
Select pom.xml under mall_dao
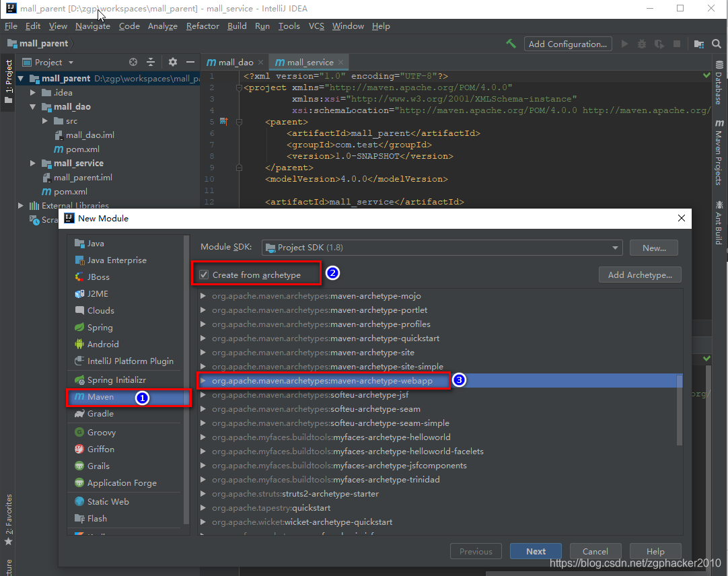[x=82, y=149]
